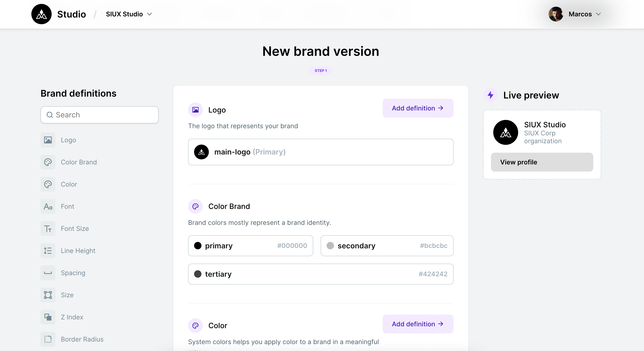Click the Border Radius icon in sidebar
This screenshot has width=644, height=351.
pyautogui.click(x=48, y=339)
